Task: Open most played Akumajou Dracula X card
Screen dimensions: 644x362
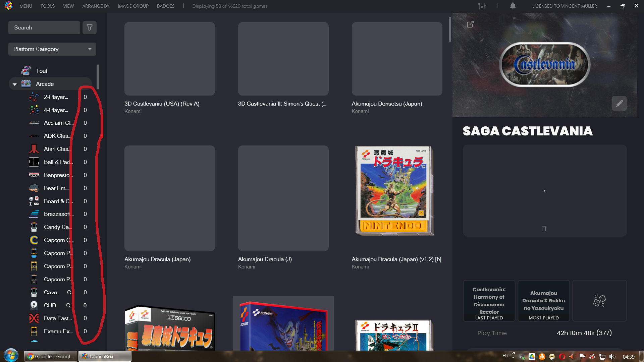Action: click(544, 301)
